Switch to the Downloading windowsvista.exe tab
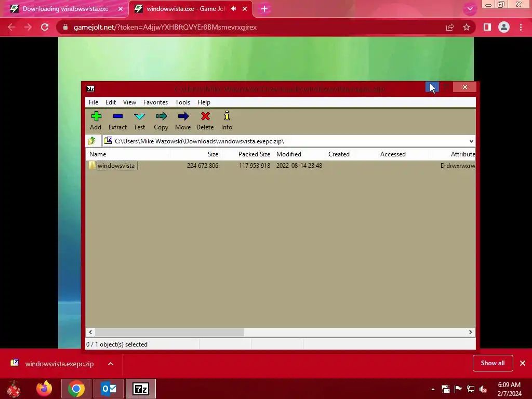The image size is (532, 399). [65, 9]
